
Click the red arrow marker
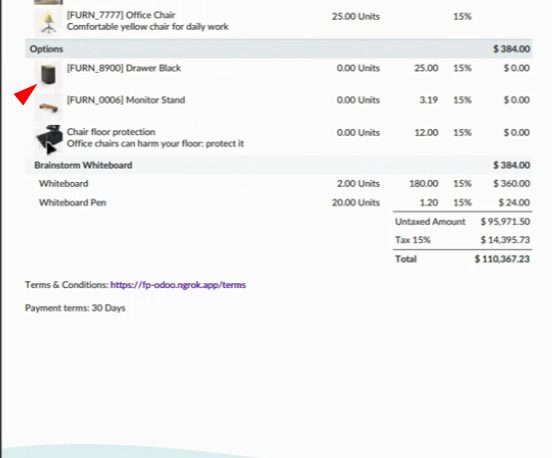pos(25,94)
